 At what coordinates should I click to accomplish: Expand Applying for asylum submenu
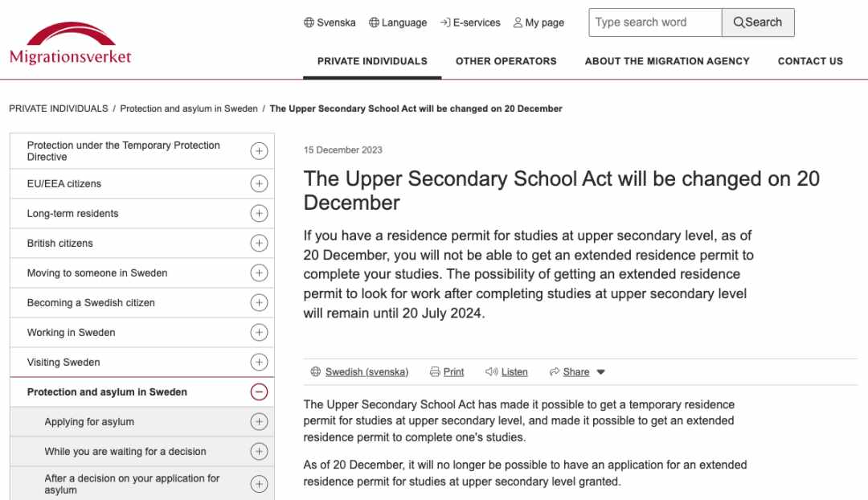pos(259,422)
